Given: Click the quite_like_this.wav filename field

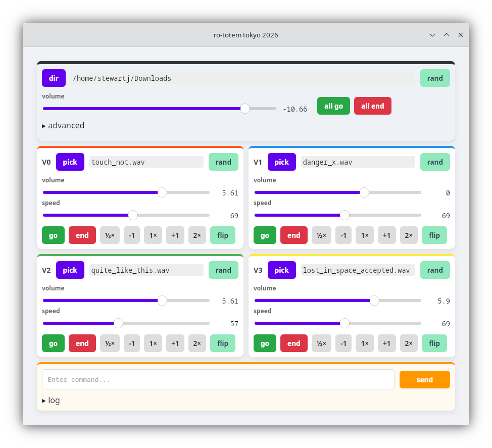Looking at the screenshot, I should (146, 270).
